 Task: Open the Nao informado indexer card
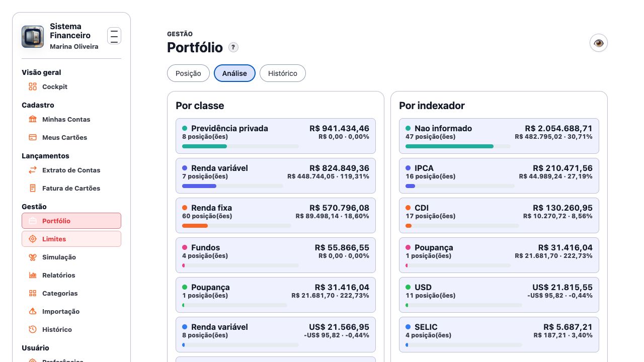(x=499, y=136)
